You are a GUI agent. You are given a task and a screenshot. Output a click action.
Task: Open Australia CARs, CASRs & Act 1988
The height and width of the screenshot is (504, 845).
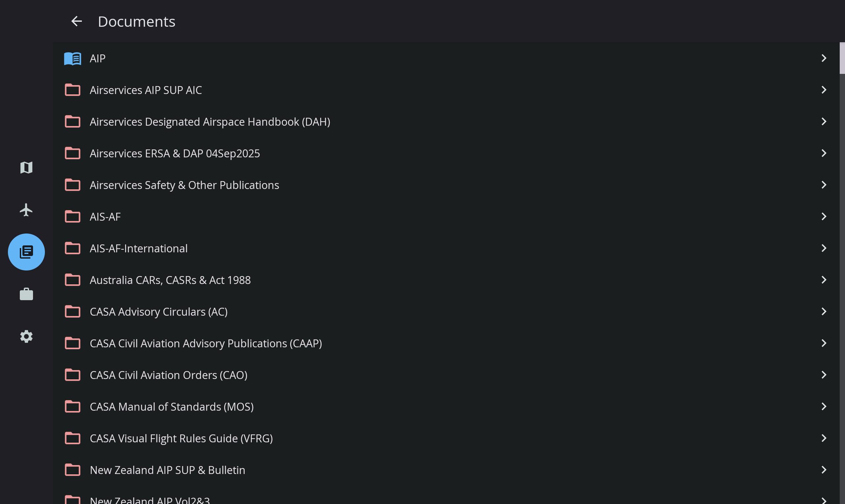pos(170,280)
